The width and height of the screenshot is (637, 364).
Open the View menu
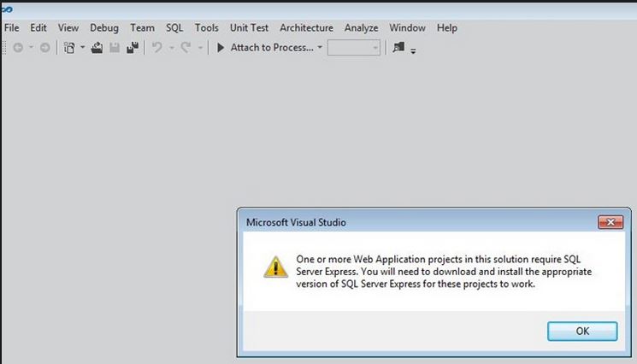pos(68,28)
